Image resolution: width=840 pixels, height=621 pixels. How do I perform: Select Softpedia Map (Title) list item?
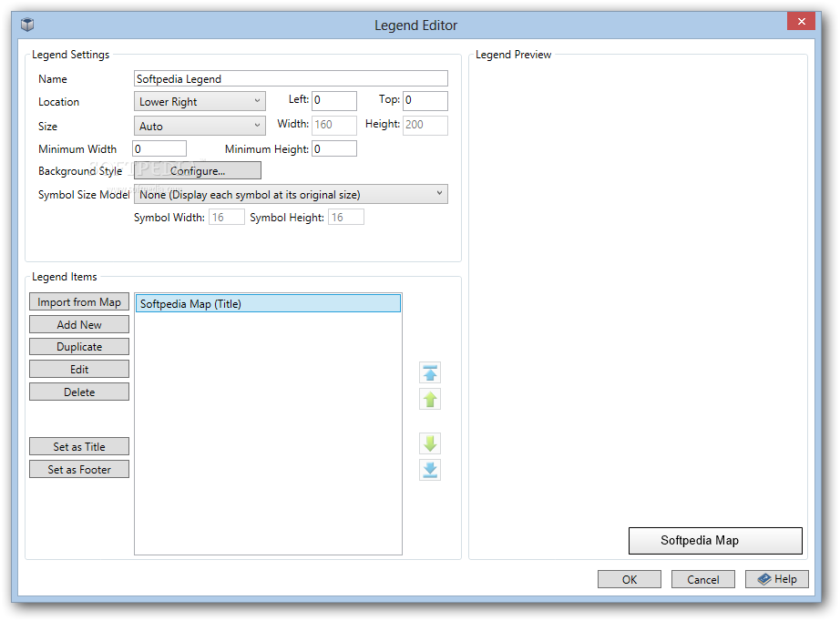268,303
